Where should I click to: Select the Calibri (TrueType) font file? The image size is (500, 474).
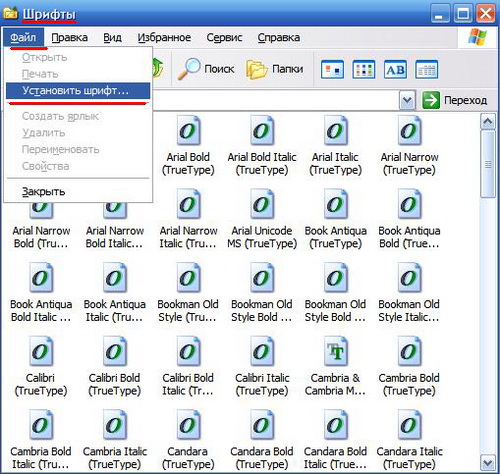(41, 366)
